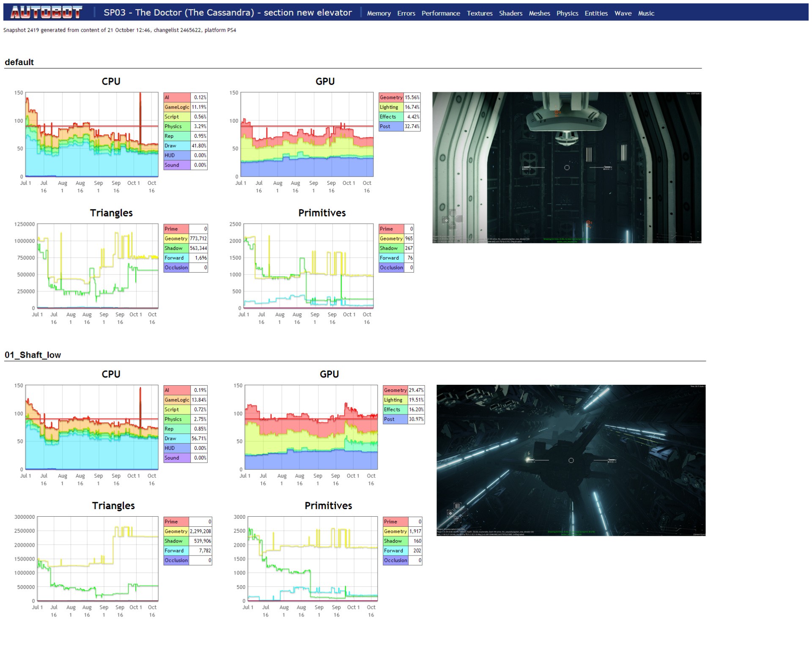Click the Draw swatch in default CPU legend
The image size is (812, 649).
[177, 146]
